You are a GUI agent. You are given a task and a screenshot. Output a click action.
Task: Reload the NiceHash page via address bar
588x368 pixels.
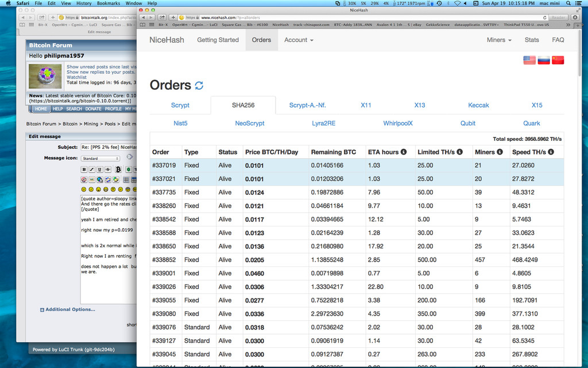(x=544, y=18)
